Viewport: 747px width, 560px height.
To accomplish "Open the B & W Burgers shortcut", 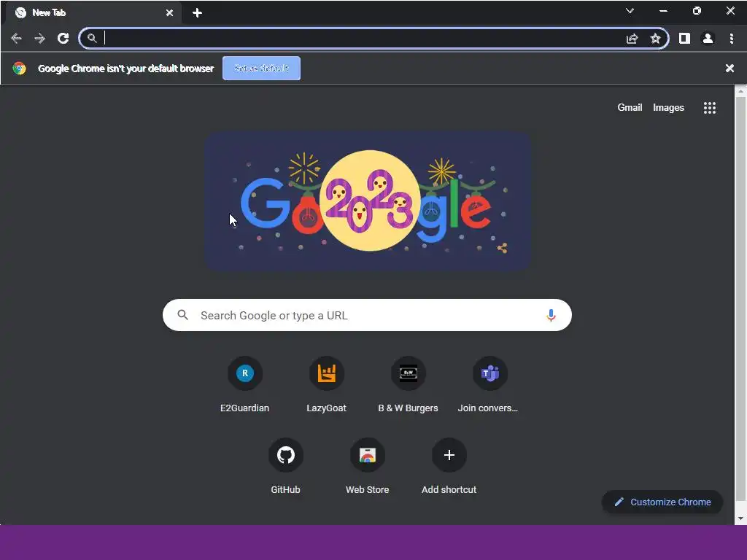I will [x=409, y=384].
